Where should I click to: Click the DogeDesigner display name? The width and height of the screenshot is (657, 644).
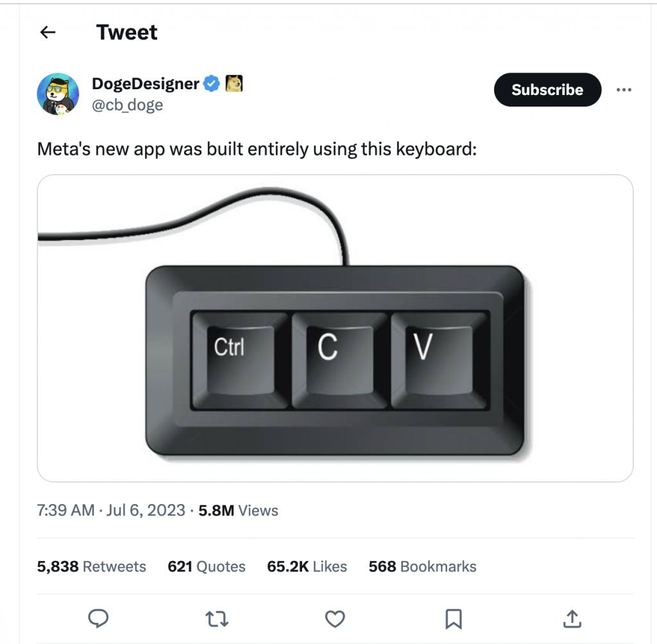pos(146,83)
